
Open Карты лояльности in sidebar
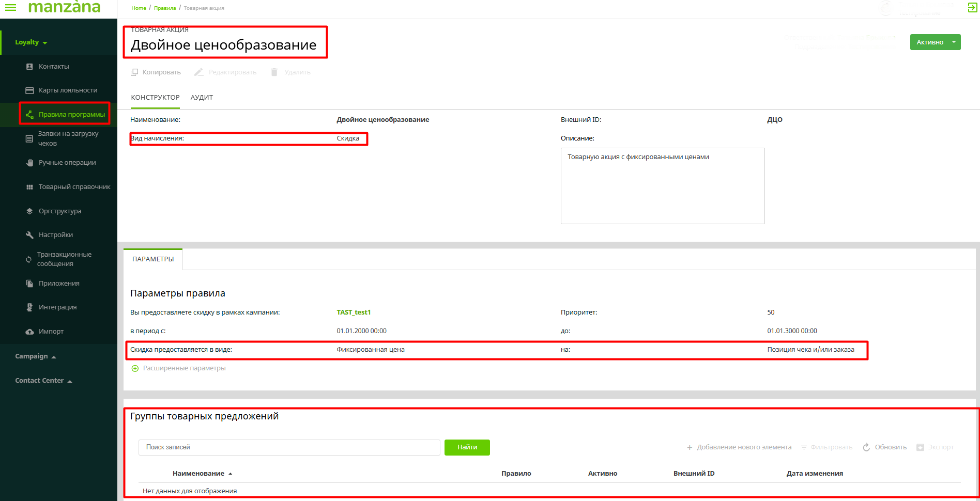tap(68, 90)
